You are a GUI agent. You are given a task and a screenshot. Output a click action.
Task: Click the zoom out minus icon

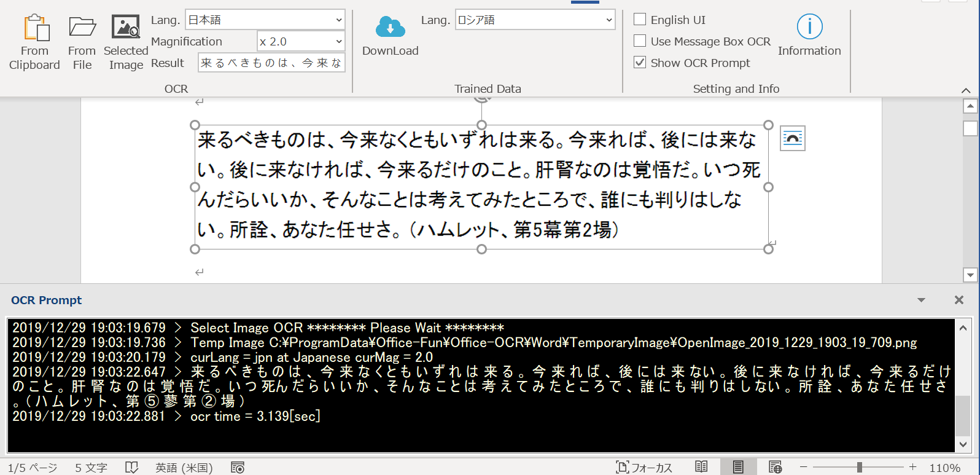pos(803,467)
